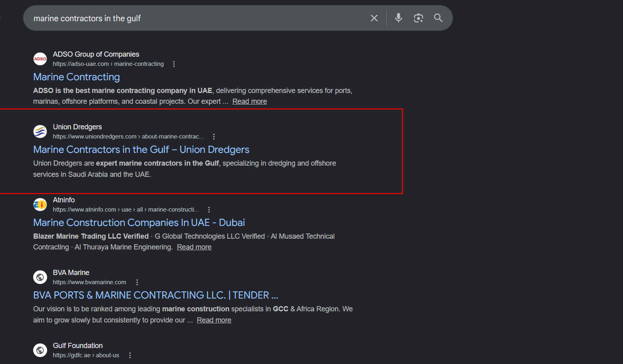The image size is (623, 364).
Task: Open search by image camera icon
Action: (418, 18)
